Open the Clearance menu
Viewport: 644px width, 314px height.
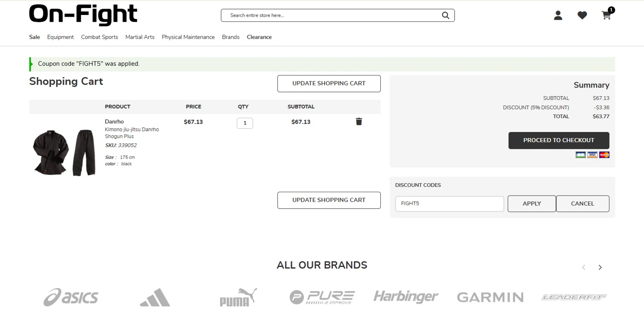tap(259, 37)
